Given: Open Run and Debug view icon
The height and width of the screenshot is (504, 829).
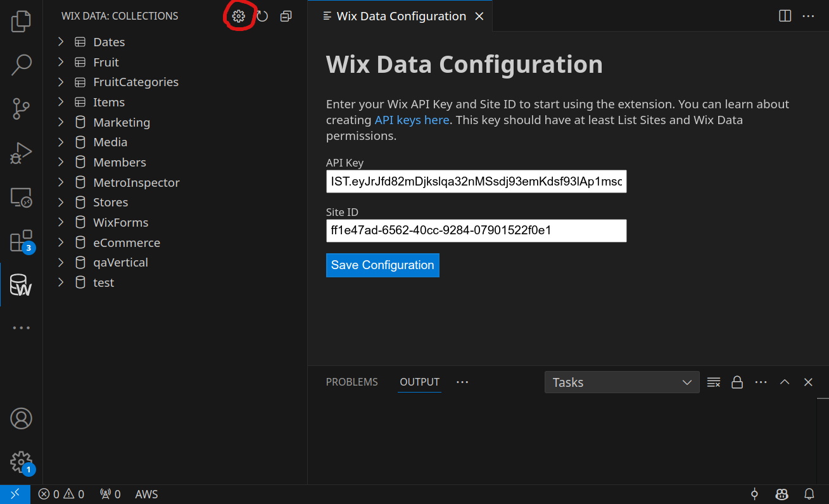Looking at the screenshot, I should pyautogui.click(x=21, y=153).
